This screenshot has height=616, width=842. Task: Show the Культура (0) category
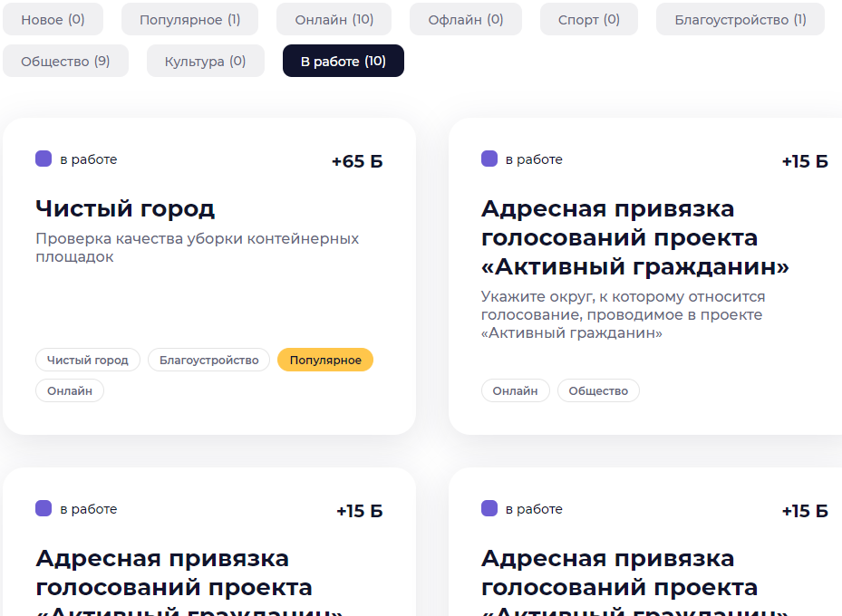pyautogui.click(x=205, y=62)
